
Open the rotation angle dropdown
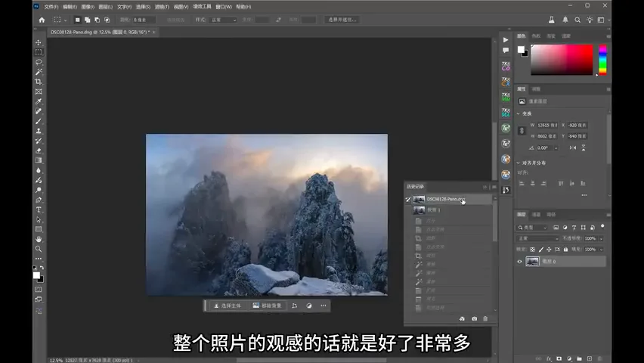556,148
